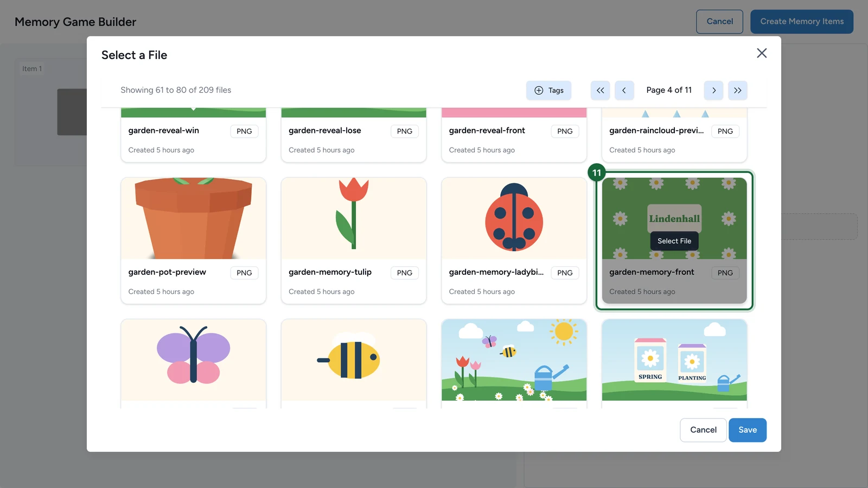Click PNG badge on garden-reveal-front
868x488 pixels.
point(565,131)
